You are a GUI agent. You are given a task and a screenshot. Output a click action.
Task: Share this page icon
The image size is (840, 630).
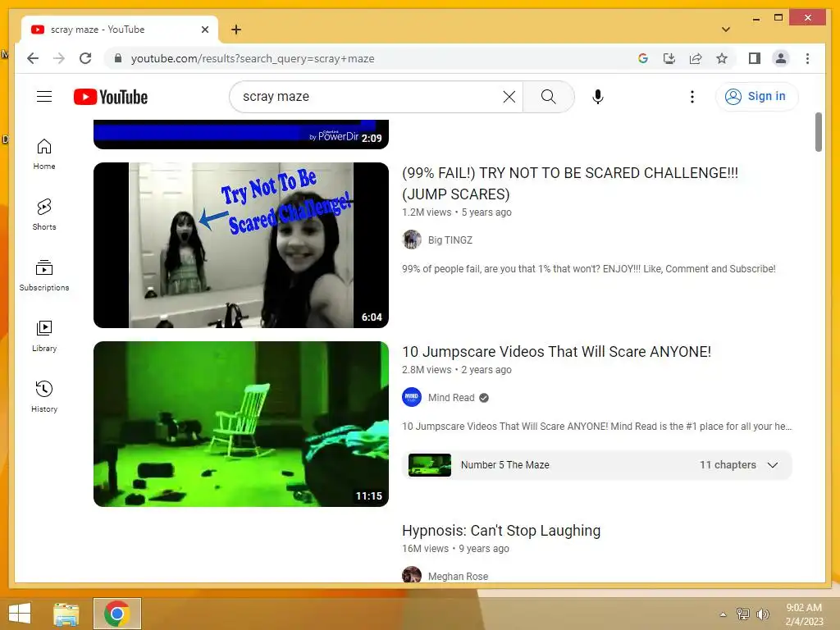[x=696, y=58]
